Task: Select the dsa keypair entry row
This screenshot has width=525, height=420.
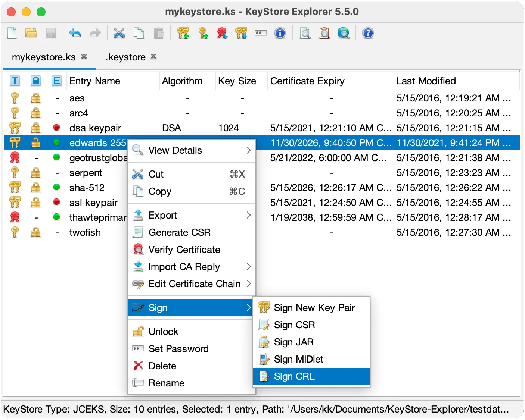Action: [262, 128]
